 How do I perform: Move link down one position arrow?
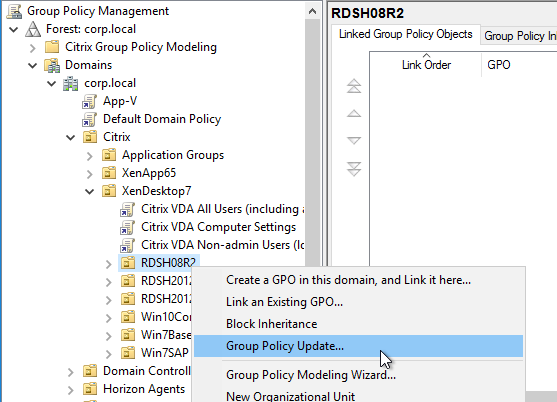click(354, 141)
